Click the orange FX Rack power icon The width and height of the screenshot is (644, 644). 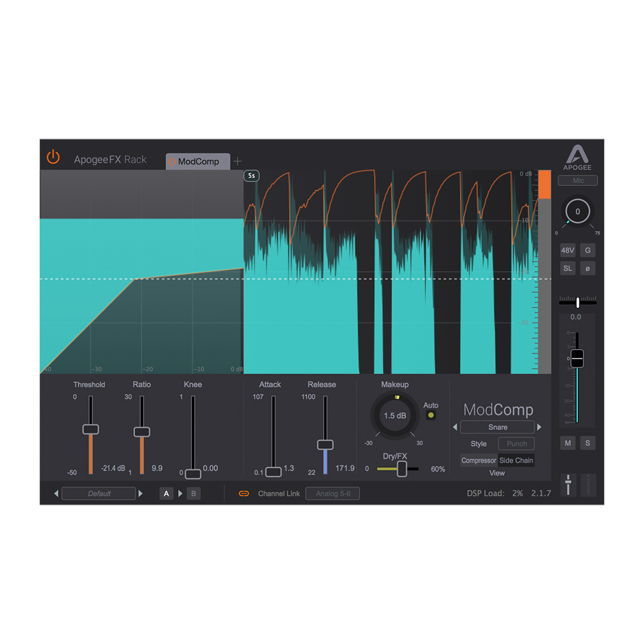53,158
